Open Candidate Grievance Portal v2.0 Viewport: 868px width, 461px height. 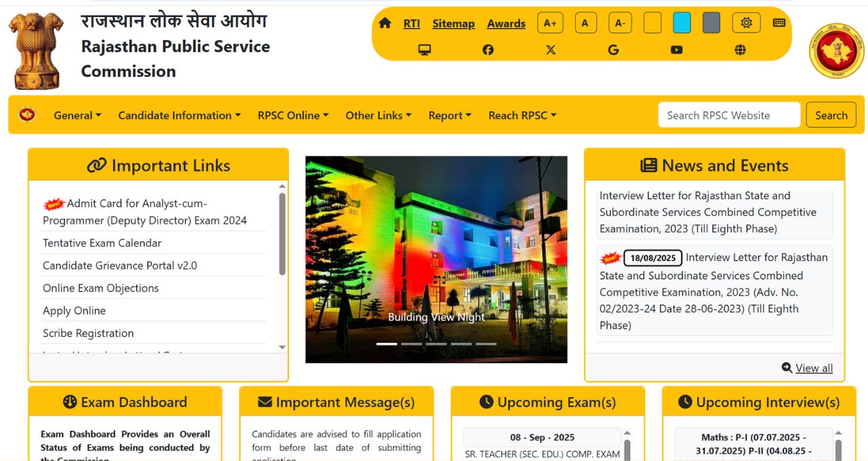120,265
